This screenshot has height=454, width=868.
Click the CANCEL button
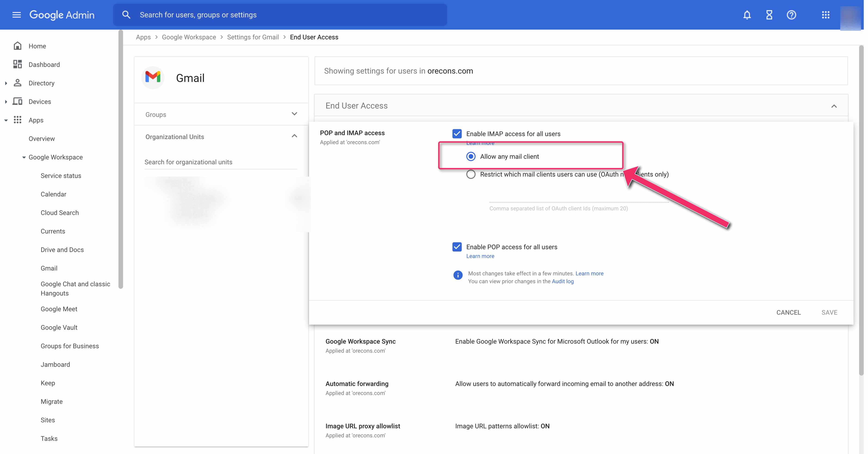click(788, 312)
